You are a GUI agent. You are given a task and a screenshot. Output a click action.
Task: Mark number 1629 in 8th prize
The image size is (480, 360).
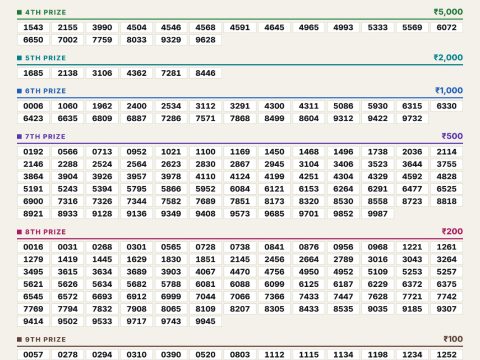click(x=137, y=259)
